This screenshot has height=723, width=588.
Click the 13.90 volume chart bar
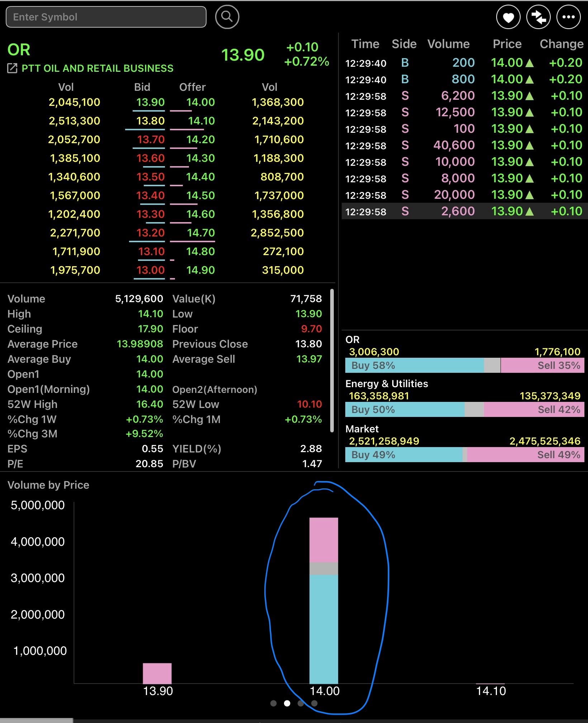pyautogui.click(x=157, y=673)
